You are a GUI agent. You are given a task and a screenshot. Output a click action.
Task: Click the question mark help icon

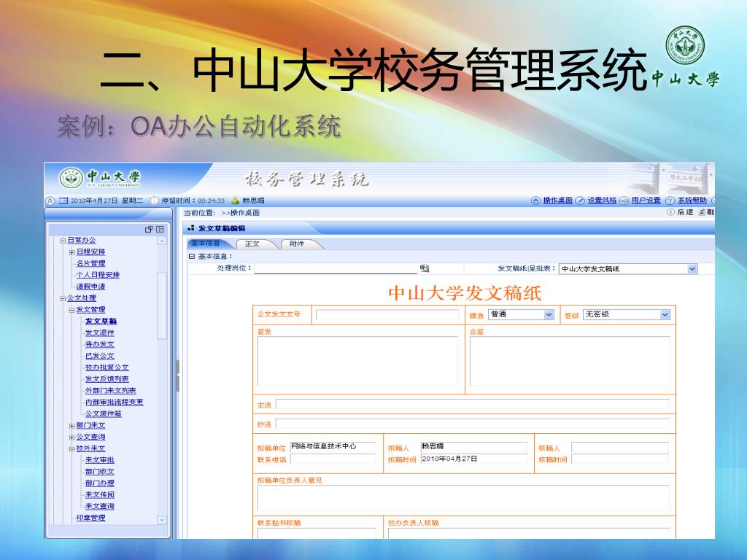(x=670, y=201)
